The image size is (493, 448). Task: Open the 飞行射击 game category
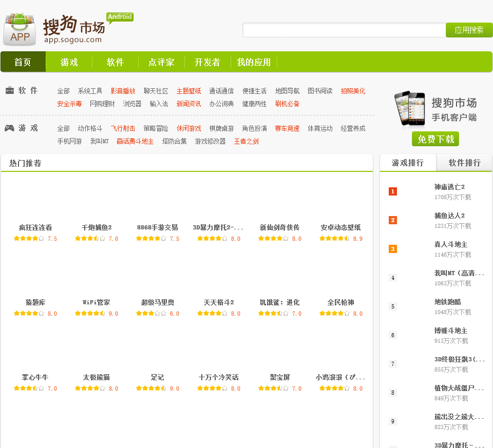(x=123, y=128)
